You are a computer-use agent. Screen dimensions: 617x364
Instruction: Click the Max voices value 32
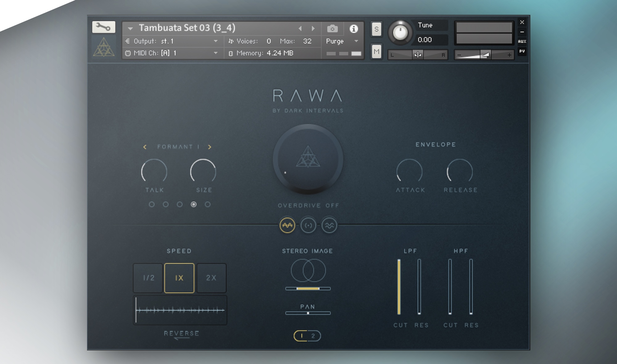point(307,41)
